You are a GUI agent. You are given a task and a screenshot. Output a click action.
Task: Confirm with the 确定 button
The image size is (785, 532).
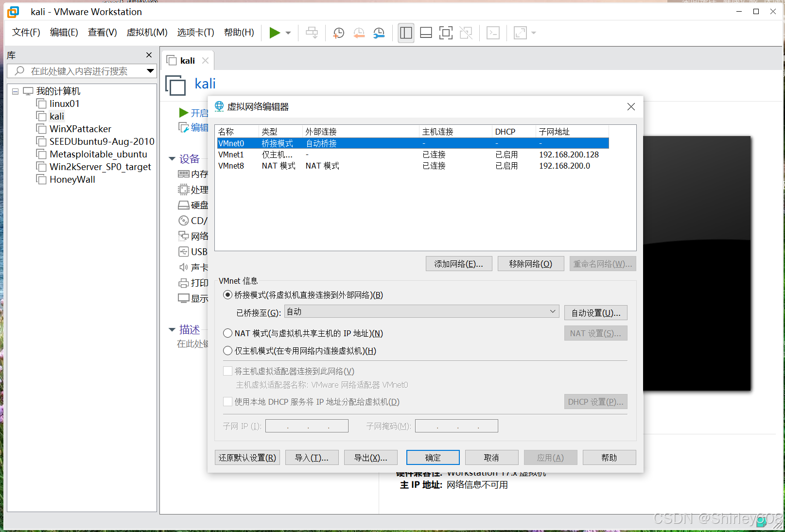click(x=433, y=458)
